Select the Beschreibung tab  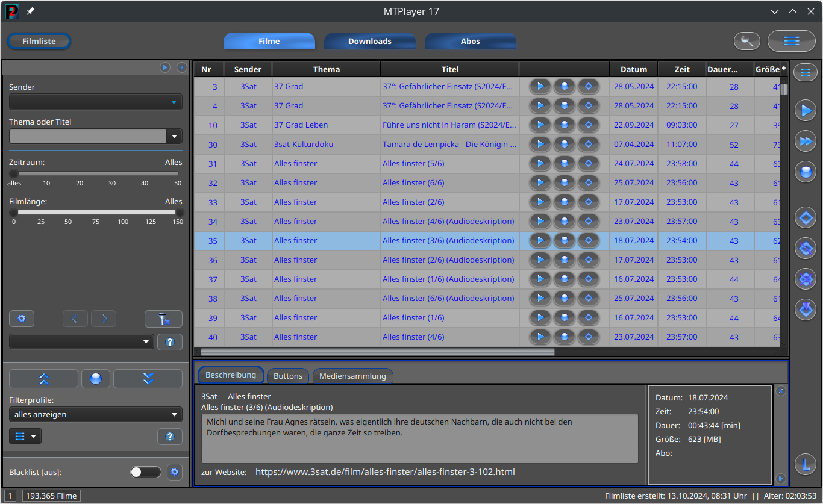tap(231, 375)
